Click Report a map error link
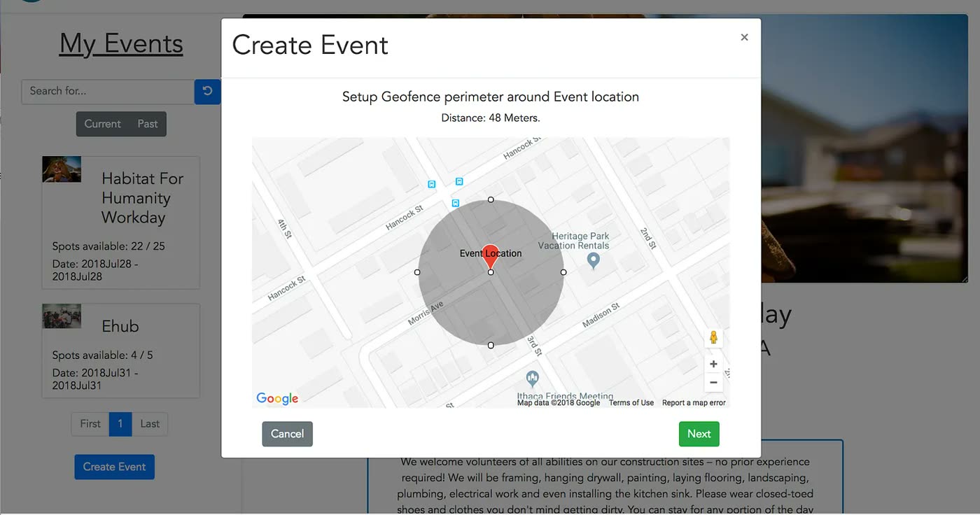This screenshot has height=515, width=980. [694, 403]
